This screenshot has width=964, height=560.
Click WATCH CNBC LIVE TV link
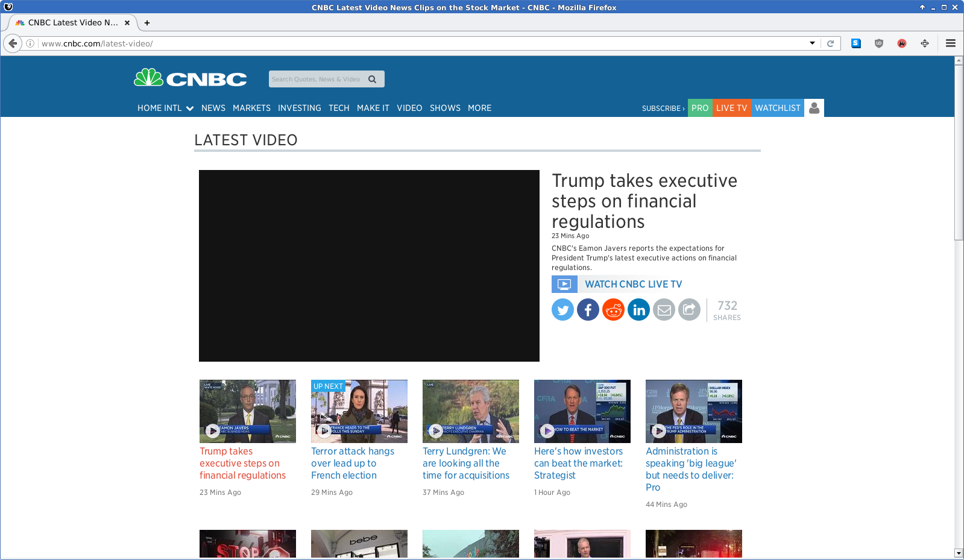tap(634, 285)
